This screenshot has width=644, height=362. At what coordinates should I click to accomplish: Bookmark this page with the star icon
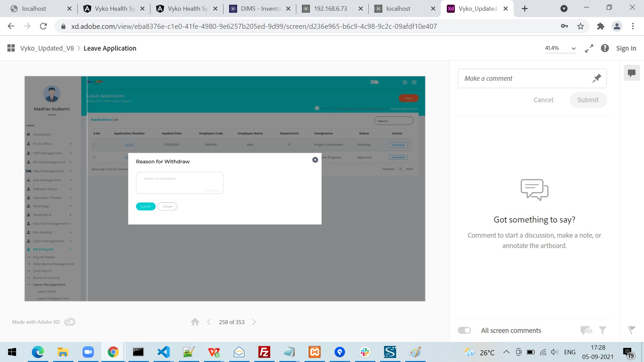[581, 26]
